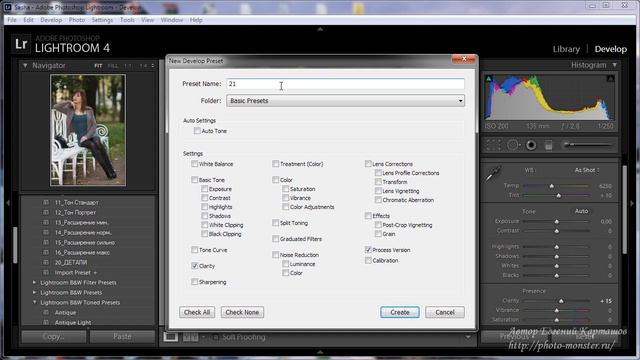640x360 pixels.
Task: Click the Lightroom Lr logo icon
Action: coord(21,44)
